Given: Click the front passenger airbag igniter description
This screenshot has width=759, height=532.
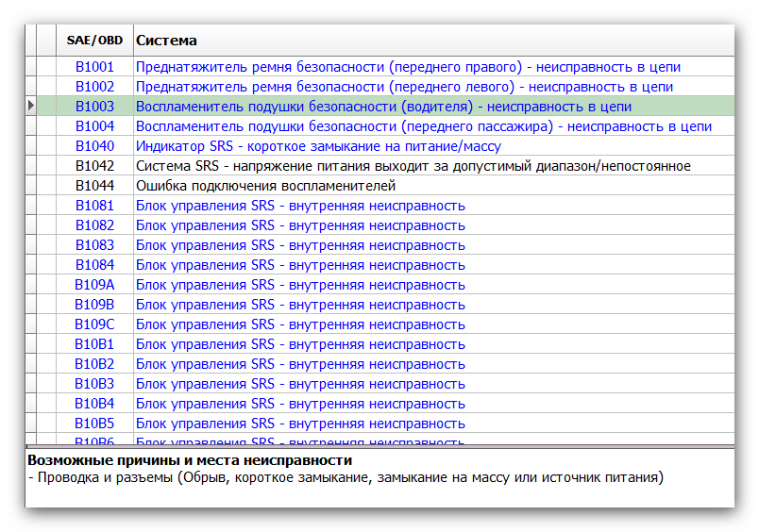Looking at the screenshot, I should 424,126.
